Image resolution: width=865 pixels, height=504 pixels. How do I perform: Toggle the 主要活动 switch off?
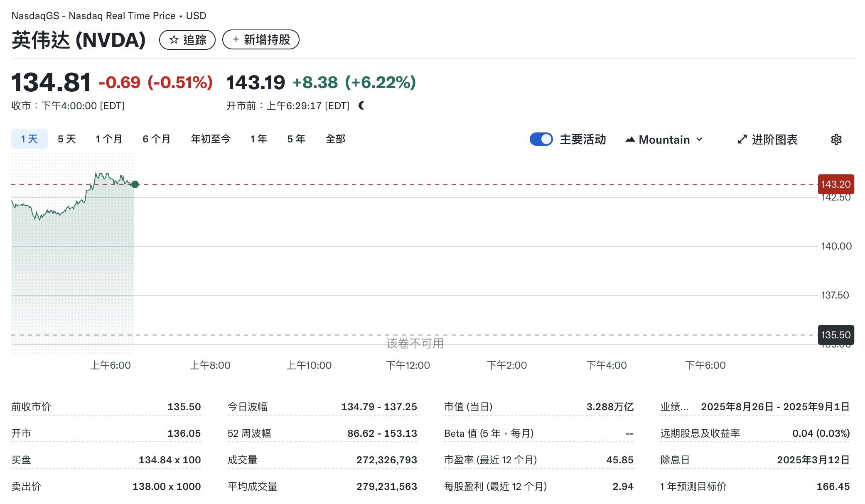point(541,139)
